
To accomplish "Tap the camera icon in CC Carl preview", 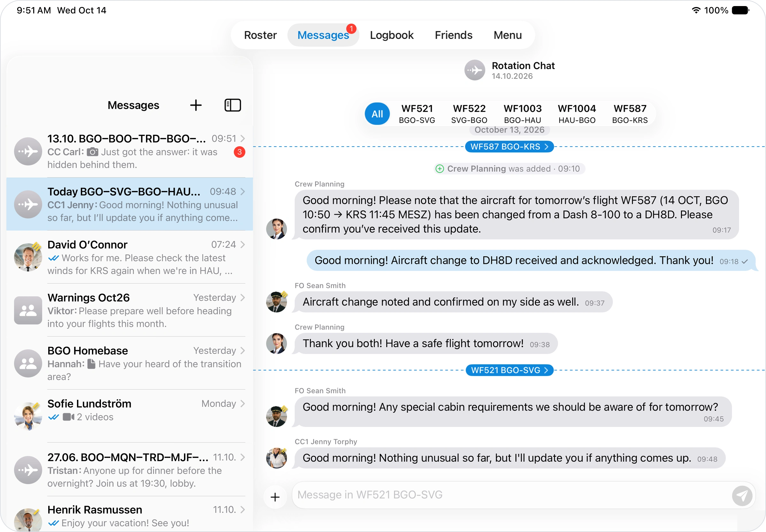I will pyautogui.click(x=92, y=152).
